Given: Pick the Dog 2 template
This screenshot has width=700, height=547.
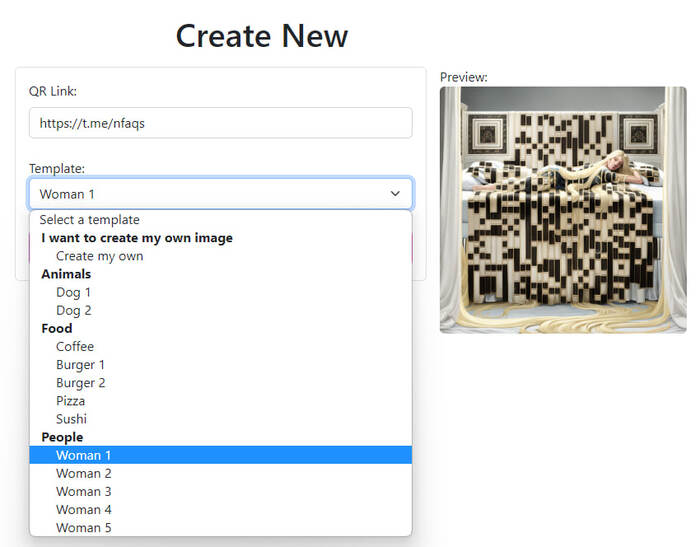Looking at the screenshot, I should pos(221,310).
